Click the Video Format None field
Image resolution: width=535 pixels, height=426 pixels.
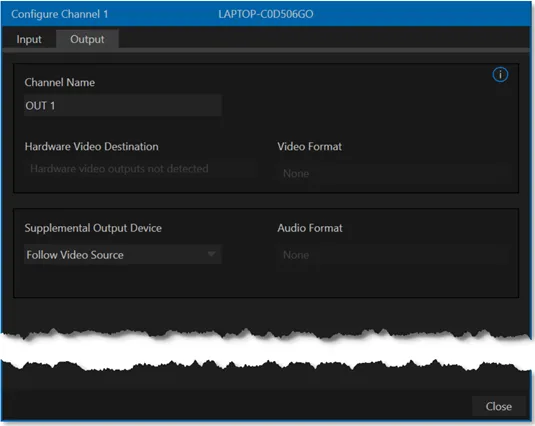coord(394,173)
